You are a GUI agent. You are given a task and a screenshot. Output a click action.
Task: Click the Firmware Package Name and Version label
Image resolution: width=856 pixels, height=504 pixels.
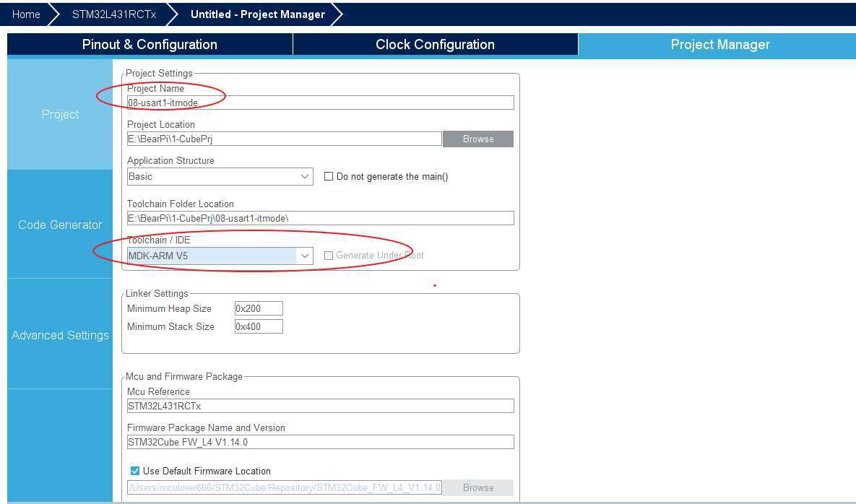(206, 427)
